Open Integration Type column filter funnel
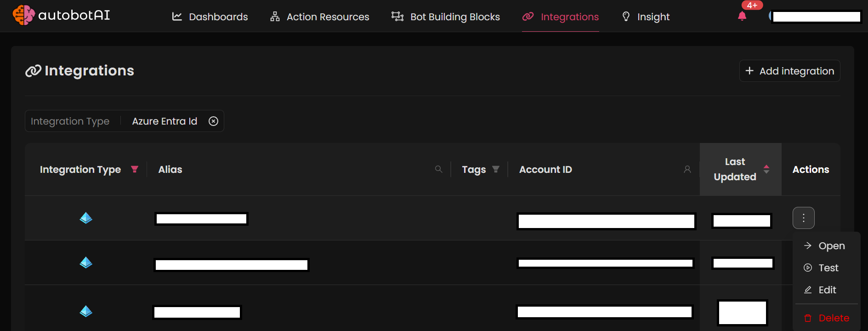The width and height of the screenshot is (868, 331). [x=135, y=169]
